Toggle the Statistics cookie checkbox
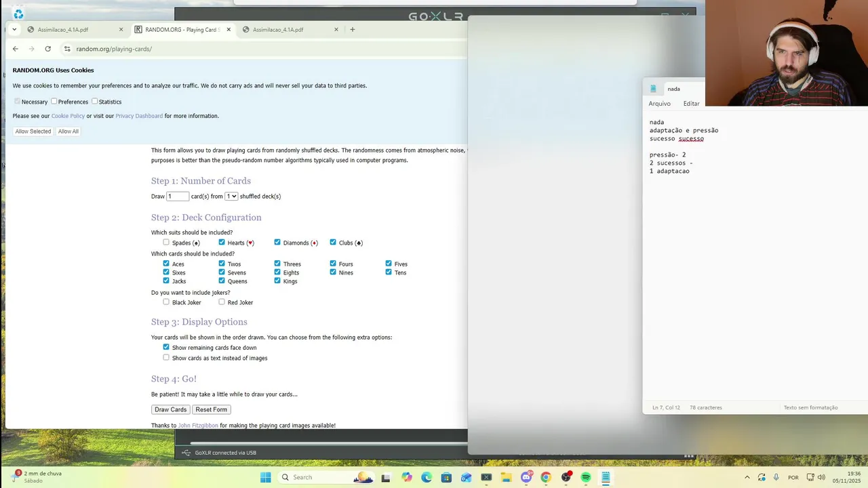868x488 pixels. pyautogui.click(x=94, y=101)
